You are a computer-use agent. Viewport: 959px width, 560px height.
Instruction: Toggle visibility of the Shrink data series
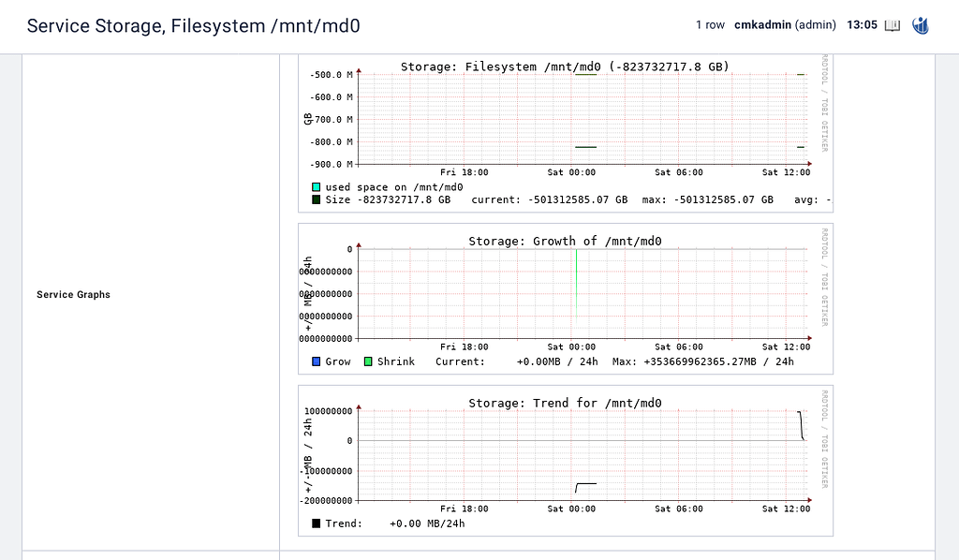click(367, 361)
